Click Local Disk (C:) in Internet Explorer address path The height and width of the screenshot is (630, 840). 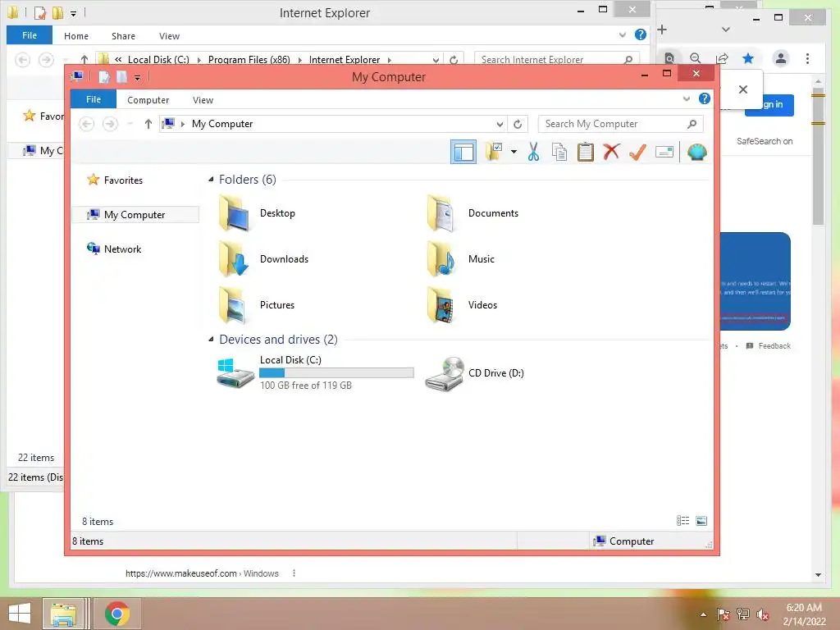pyautogui.click(x=158, y=59)
